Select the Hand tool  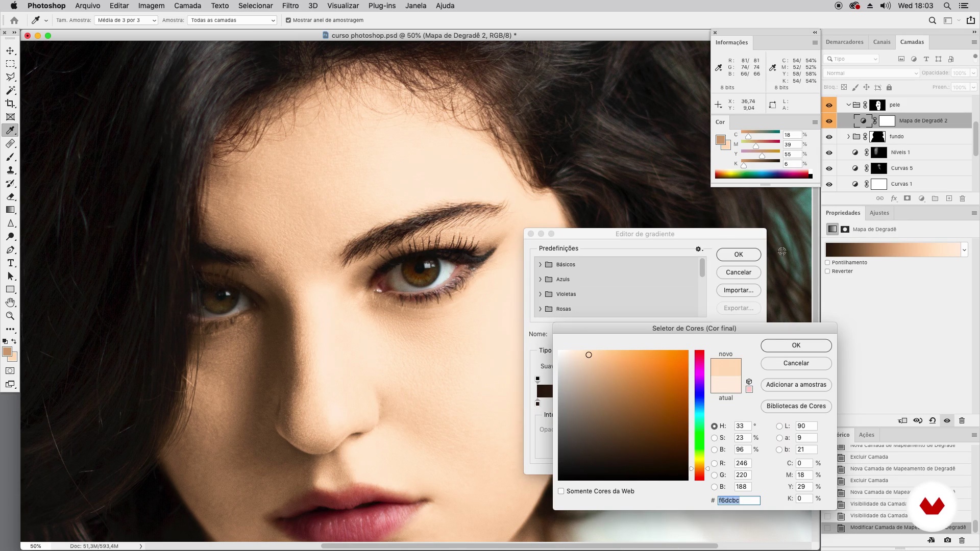10,303
